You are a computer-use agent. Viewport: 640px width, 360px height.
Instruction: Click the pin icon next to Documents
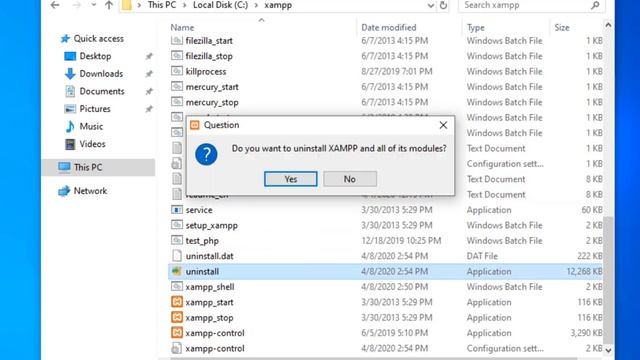point(149,91)
